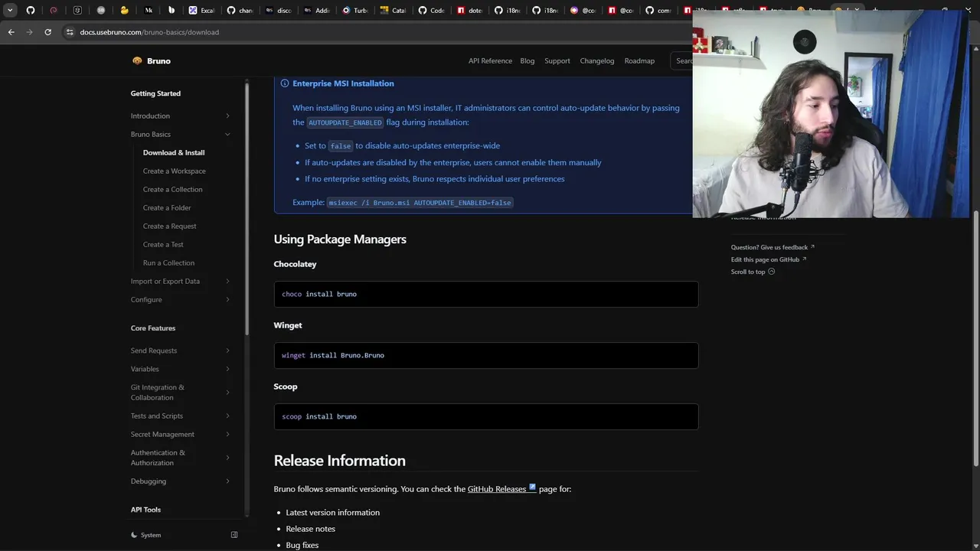The height and width of the screenshot is (551, 980).
Task: Expand Git Integration & Collaboration section
Action: (x=181, y=393)
